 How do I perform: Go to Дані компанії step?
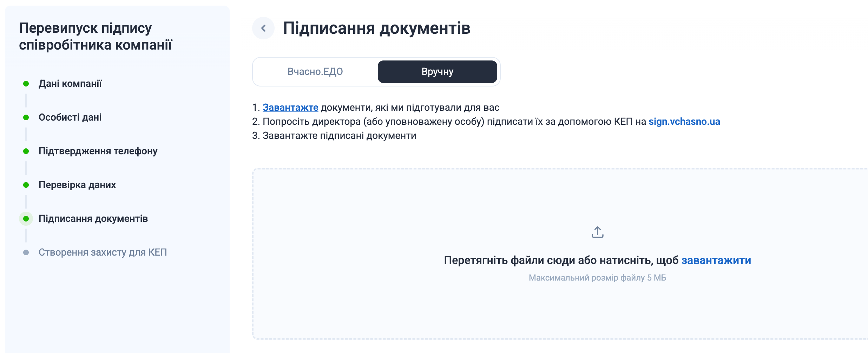coord(70,84)
